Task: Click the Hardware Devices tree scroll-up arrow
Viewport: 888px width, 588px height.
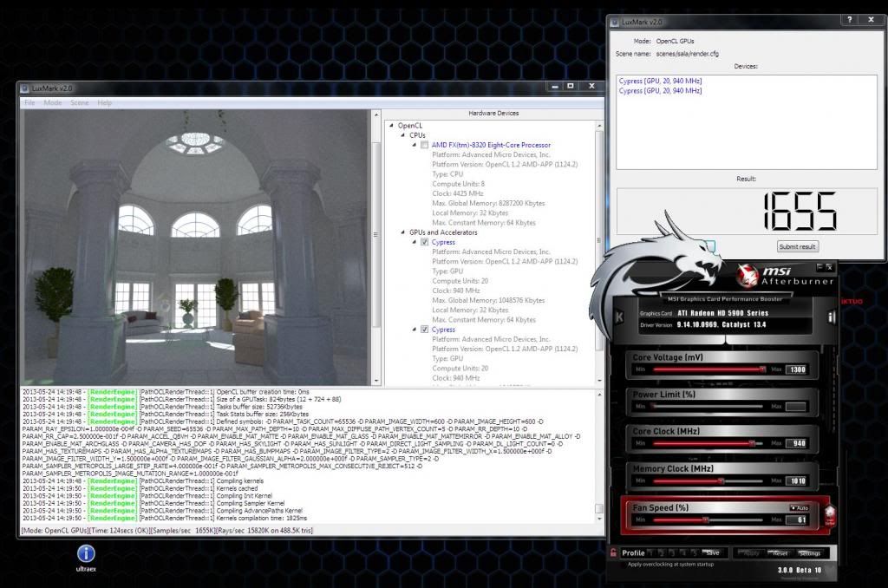Action: click(x=599, y=125)
